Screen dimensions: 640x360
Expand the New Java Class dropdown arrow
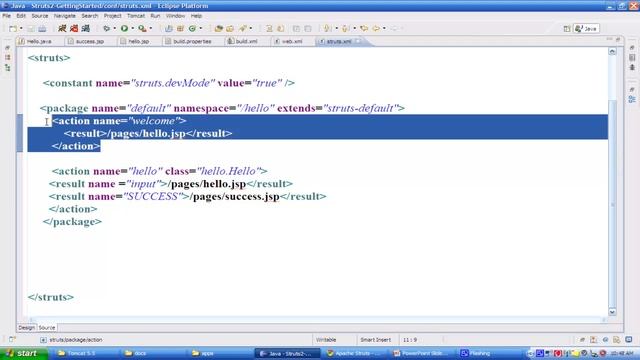(x=200, y=29)
